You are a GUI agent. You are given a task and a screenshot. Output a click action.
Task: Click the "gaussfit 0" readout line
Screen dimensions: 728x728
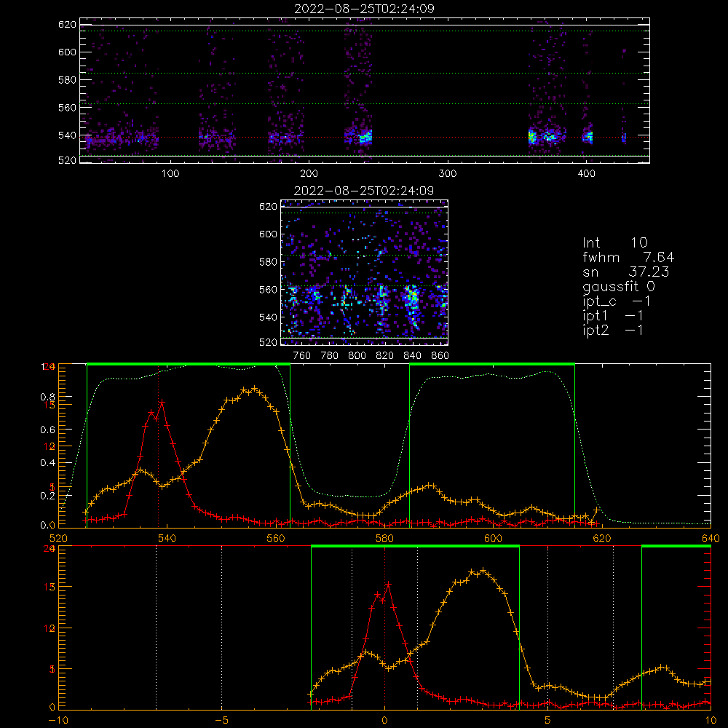tap(619, 286)
